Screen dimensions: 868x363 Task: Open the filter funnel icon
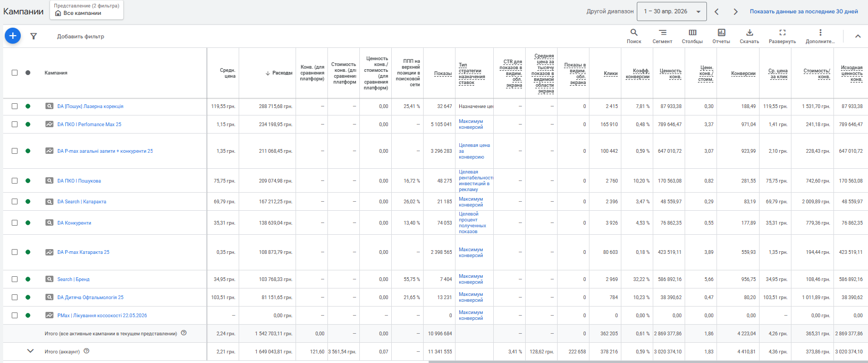click(33, 36)
